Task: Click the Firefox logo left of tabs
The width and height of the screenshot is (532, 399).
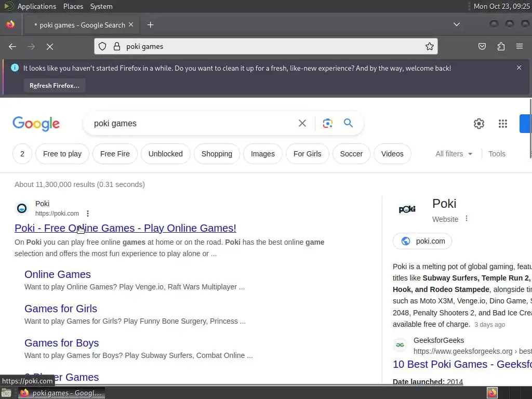Action: click(10, 24)
